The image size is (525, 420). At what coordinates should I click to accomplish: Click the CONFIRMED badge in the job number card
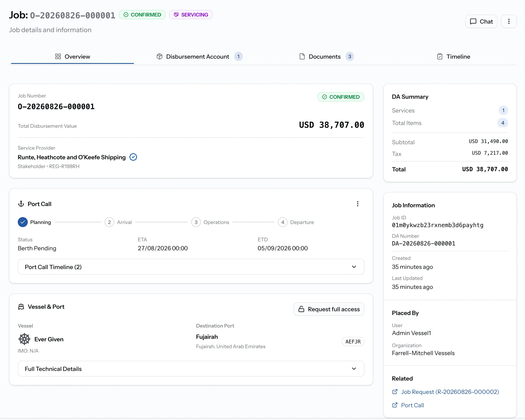(341, 97)
